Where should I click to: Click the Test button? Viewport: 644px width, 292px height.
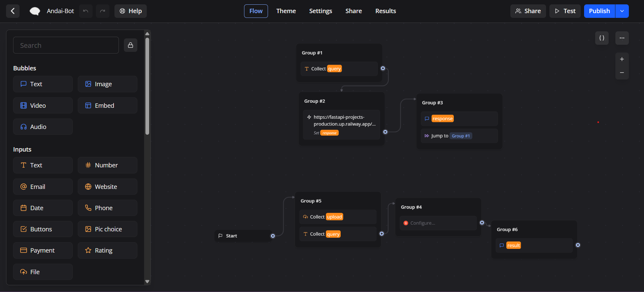point(565,11)
